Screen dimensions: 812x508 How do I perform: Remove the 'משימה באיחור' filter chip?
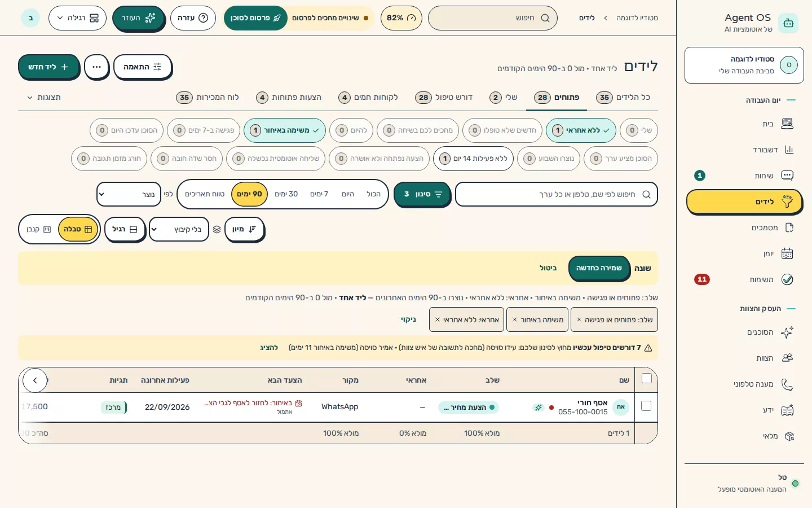click(514, 319)
